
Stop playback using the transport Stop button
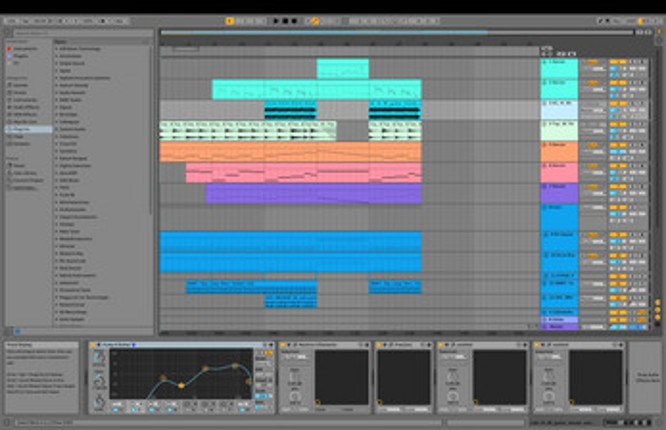point(285,21)
